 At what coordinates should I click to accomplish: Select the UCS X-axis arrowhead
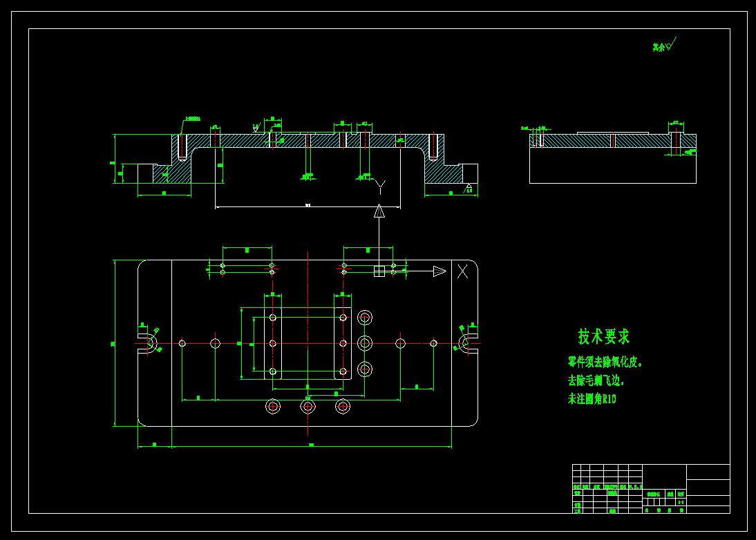[x=440, y=271]
